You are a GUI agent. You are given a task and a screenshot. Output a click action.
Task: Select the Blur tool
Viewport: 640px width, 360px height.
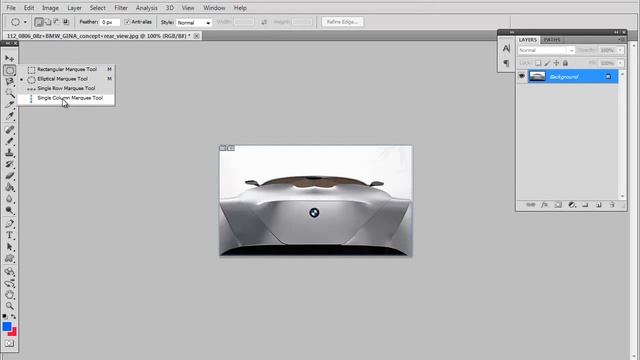(x=9, y=199)
